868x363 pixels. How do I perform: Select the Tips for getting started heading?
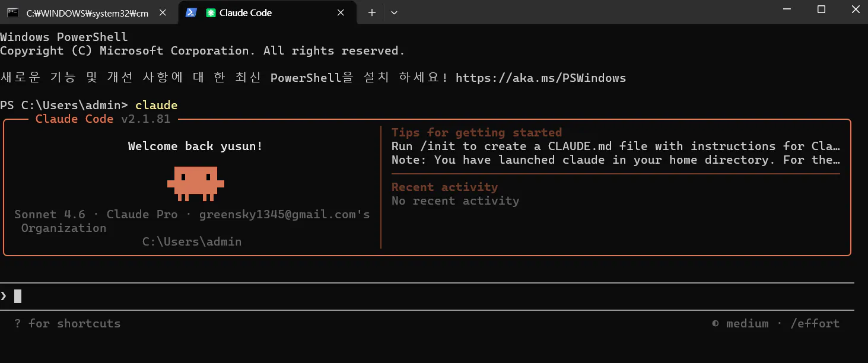tap(476, 132)
